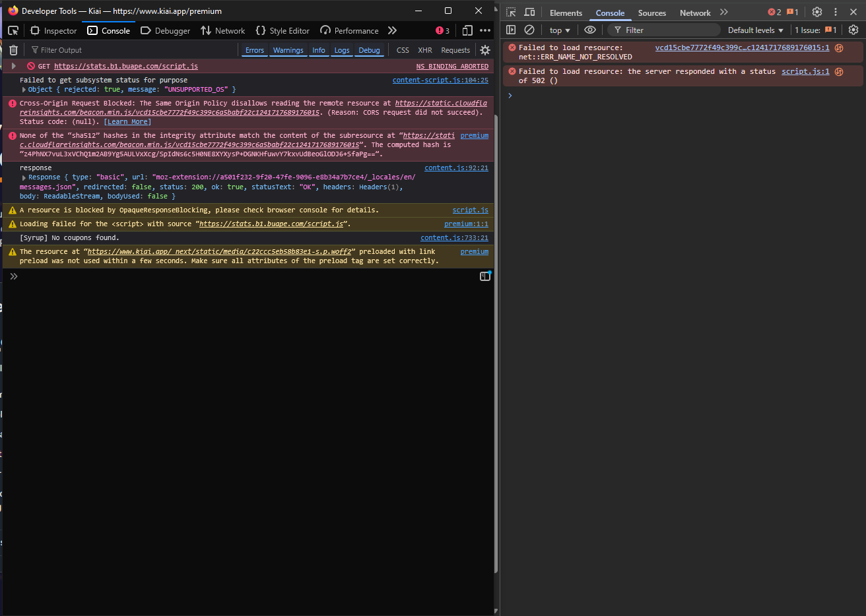
Task: Open Firefox Network tab
Action: [x=223, y=30]
